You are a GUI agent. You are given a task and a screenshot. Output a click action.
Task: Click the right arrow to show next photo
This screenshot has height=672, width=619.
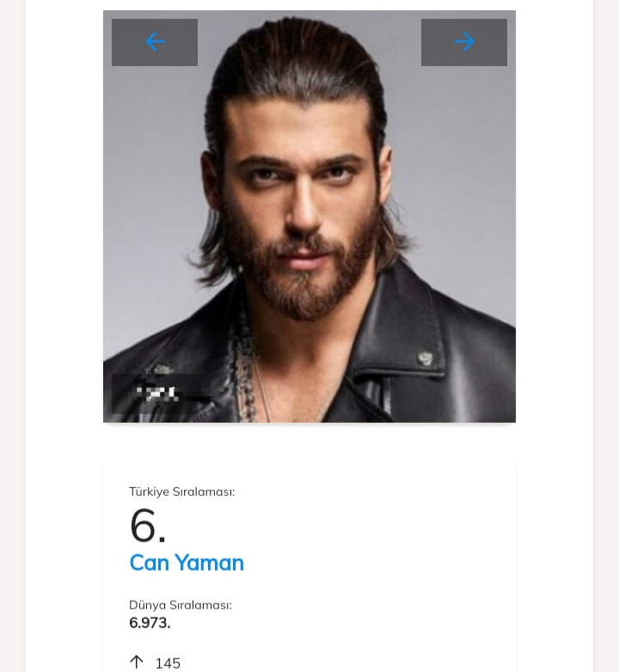(x=464, y=42)
